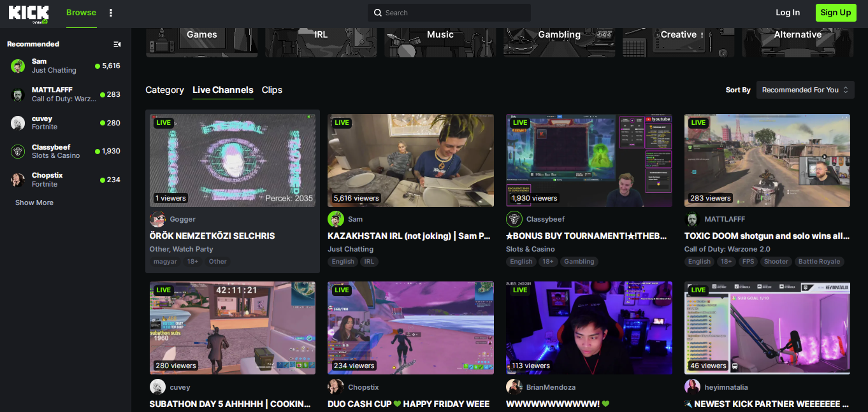This screenshot has height=412, width=868.
Task: Click MATTLAFFF's avatar under the stream card
Action: tap(693, 219)
